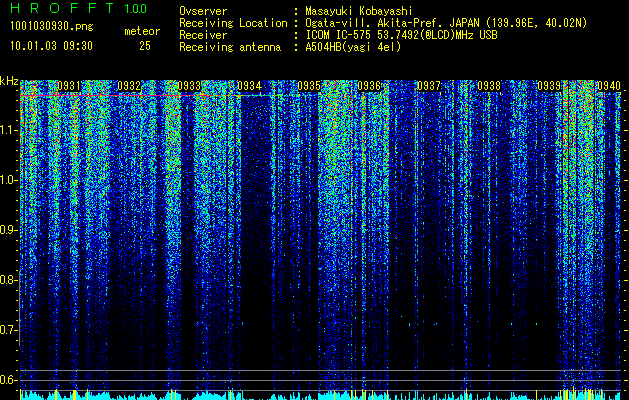Click the 0.9 frequency axis label
Screen dimensions: 629x400
pos(9,230)
